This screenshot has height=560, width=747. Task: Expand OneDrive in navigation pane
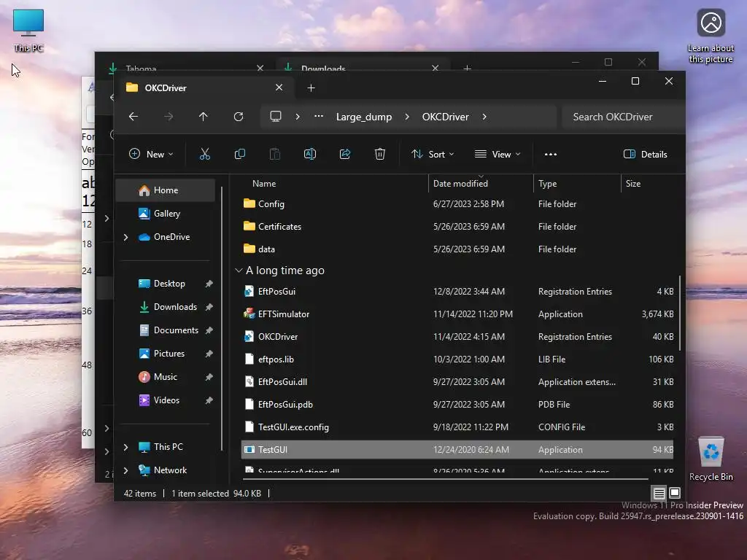point(125,237)
